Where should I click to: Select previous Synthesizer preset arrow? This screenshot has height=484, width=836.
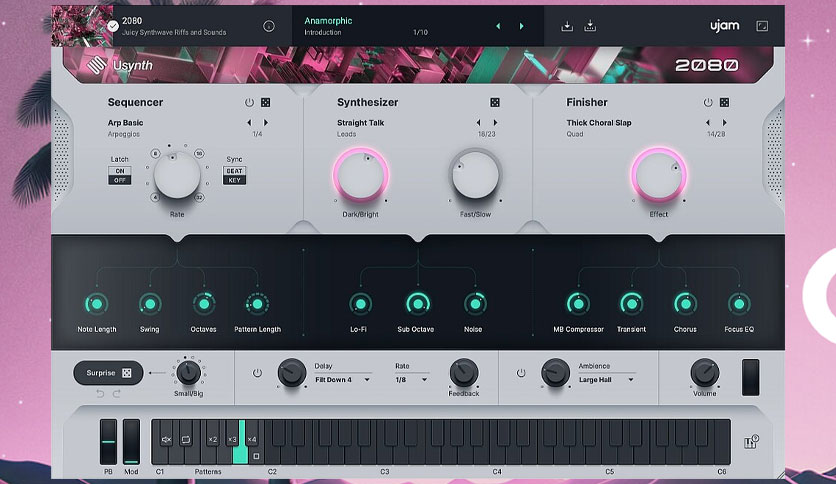click(x=478, y=123)
